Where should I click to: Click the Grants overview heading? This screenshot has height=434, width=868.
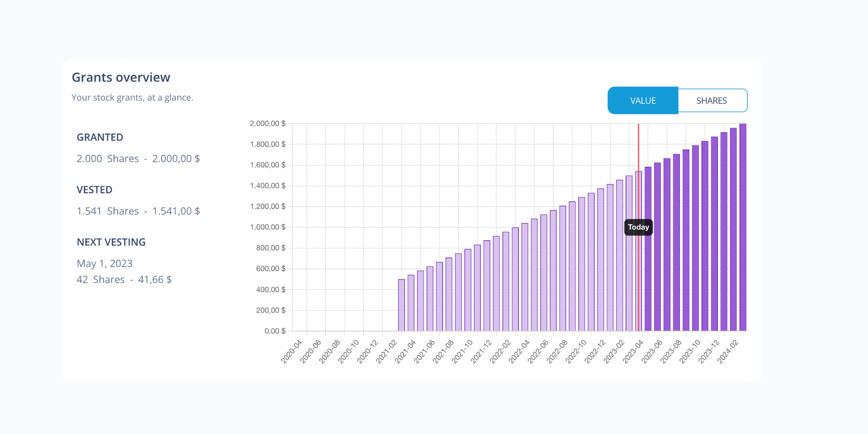coord(121,77)
